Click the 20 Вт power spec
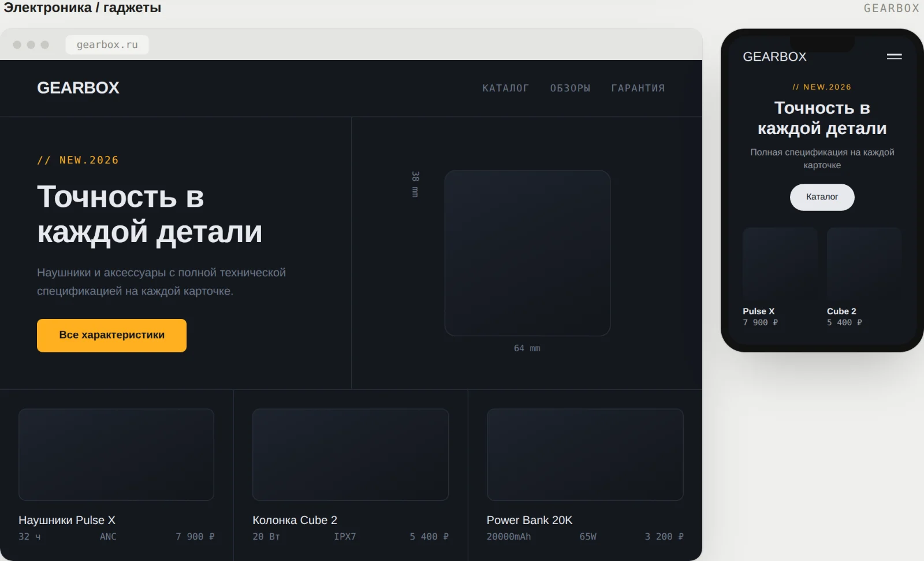924x561 pixels. click(x=266, y=537)
